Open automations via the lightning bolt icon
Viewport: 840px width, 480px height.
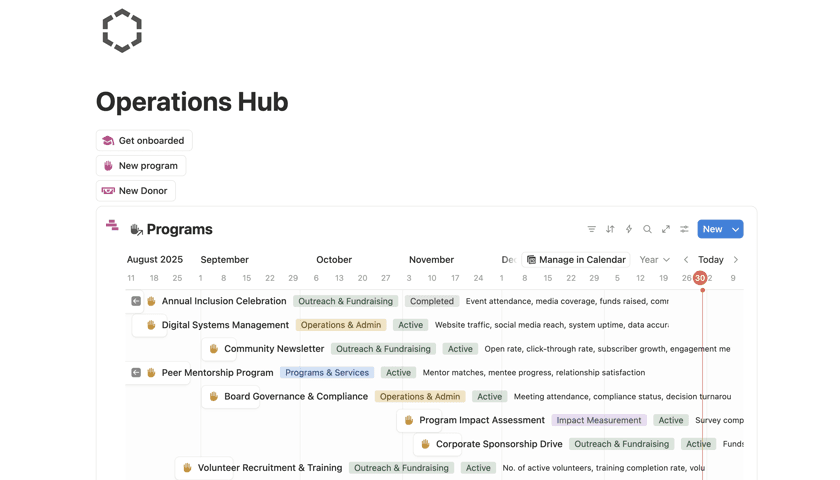click(629, 229)
